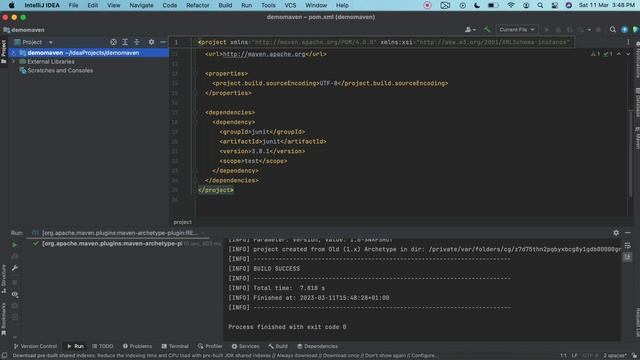The height and width of the screenshot is (360, 640).
Task: Open macOS Spotlight search icon
Action: point(540,5)
